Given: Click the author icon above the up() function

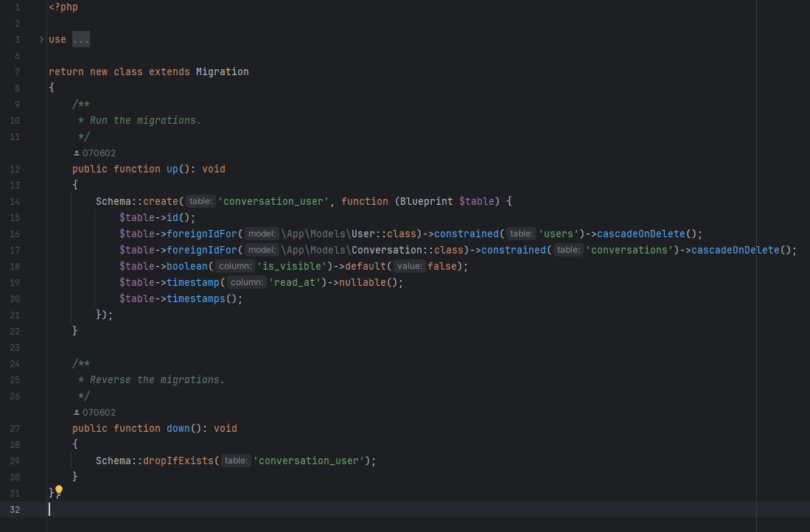Looking at the screenshot, I should (x=77, y=153).
